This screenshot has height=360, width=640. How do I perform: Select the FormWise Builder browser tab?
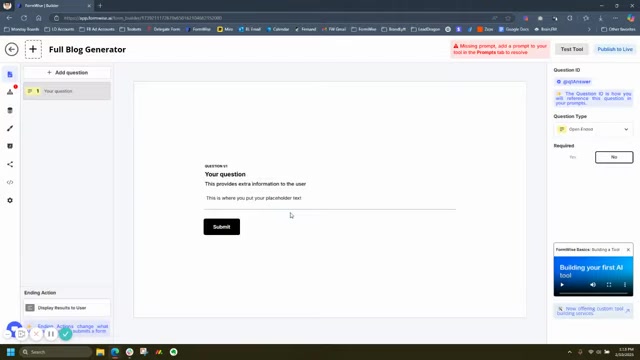pos(53,6)
